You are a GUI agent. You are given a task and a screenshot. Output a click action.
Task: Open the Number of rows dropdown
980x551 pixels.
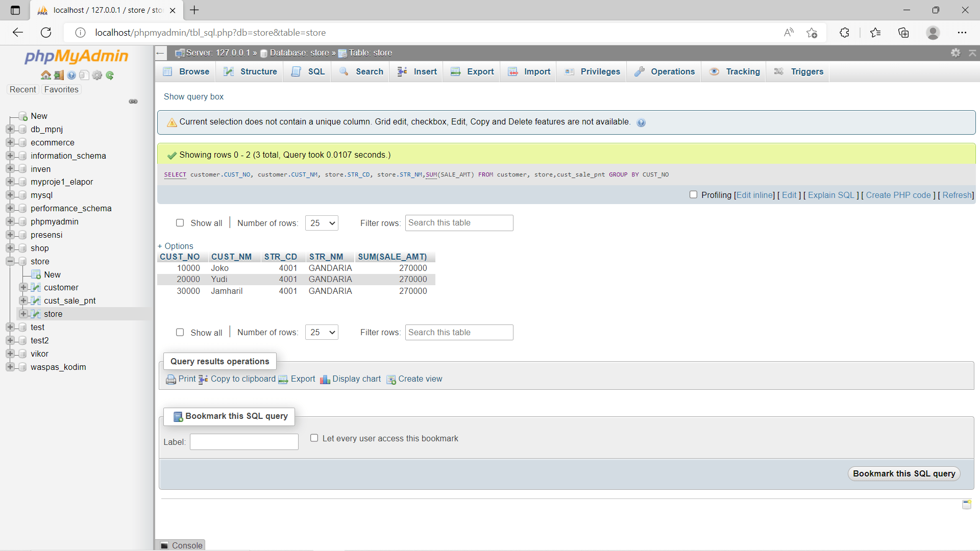pos(322,223)
